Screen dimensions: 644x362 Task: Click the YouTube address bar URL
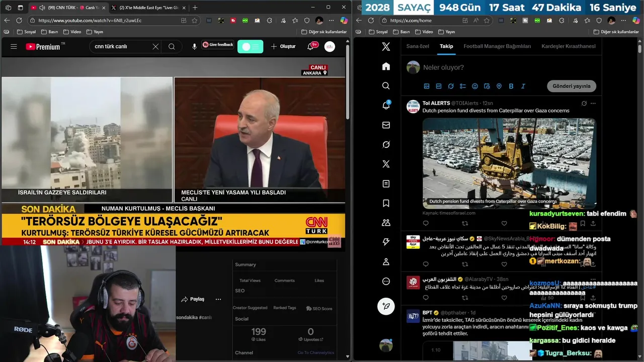point(90,21)
